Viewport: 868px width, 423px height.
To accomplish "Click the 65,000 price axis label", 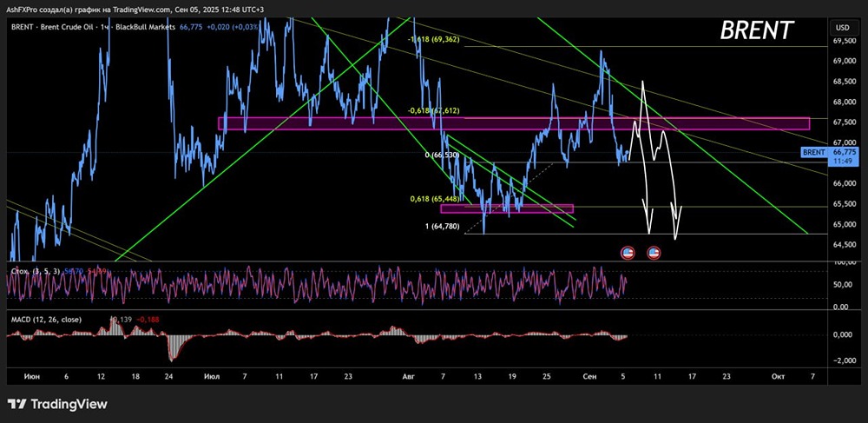I will point(845,225).
